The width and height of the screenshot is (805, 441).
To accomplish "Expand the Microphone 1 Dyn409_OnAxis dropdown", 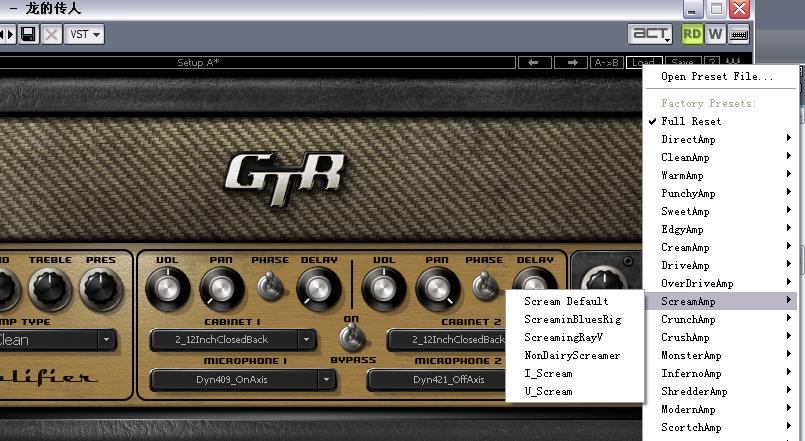I will 242,380.
